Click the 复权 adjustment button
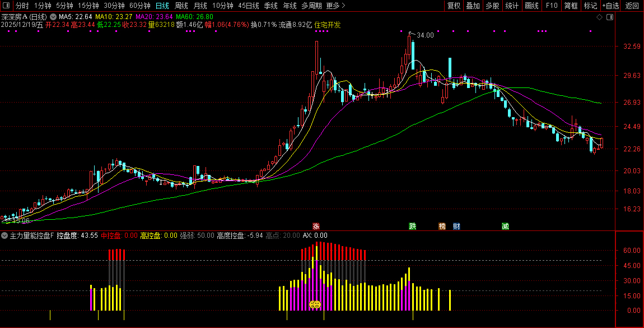The image size is (644, 328). pyautogui.click(x=454, y=6)
